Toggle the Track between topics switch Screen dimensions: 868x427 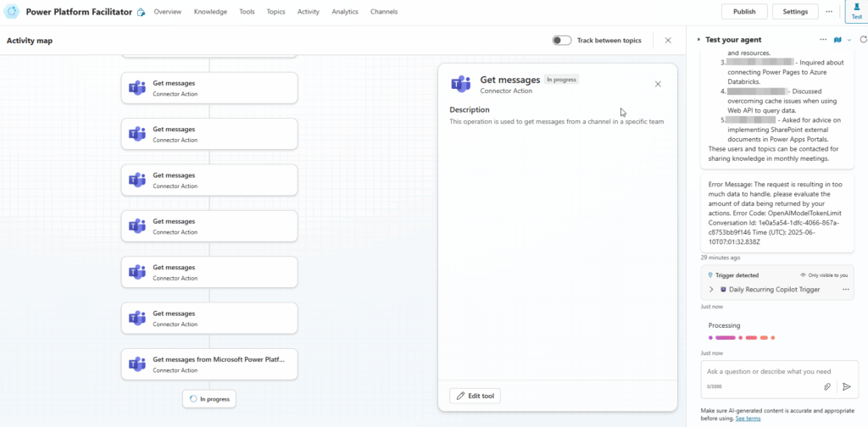(x=561, y=40)
